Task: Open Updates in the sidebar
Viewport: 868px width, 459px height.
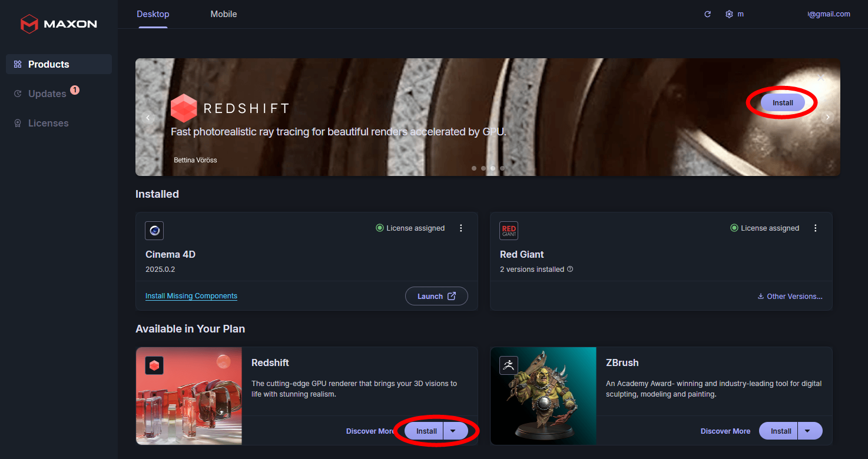Action: pyautogui.click(x=47, y=94)
